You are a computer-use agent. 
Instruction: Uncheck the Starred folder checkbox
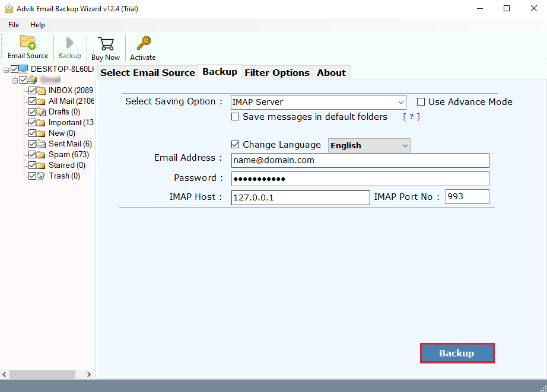[33, 165]
